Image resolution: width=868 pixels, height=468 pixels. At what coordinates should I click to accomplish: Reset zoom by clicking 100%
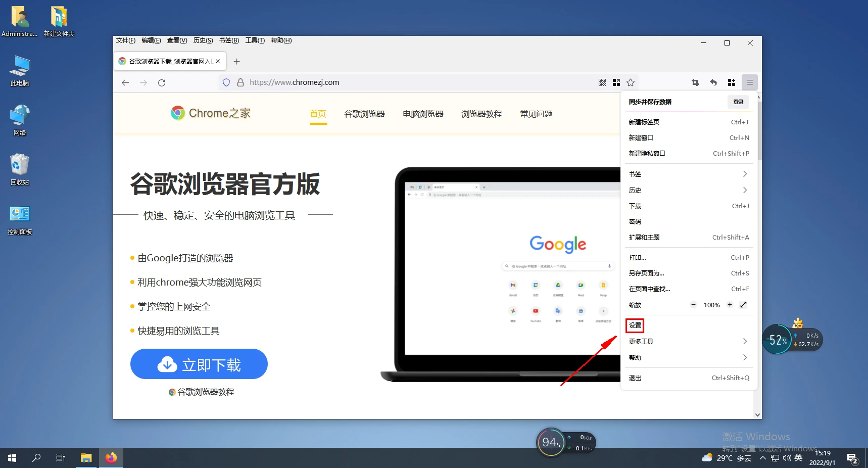point(712,305)
